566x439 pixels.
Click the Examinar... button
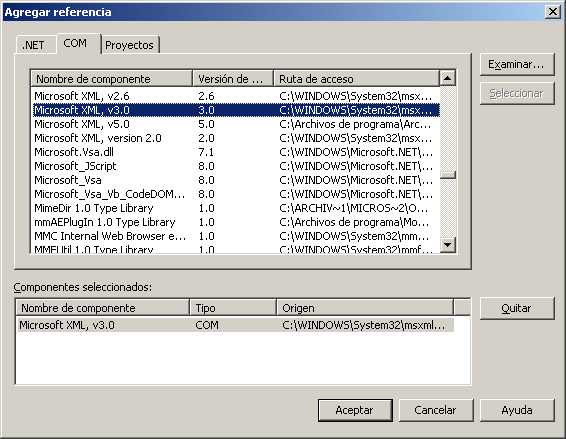tap(517, 64)
